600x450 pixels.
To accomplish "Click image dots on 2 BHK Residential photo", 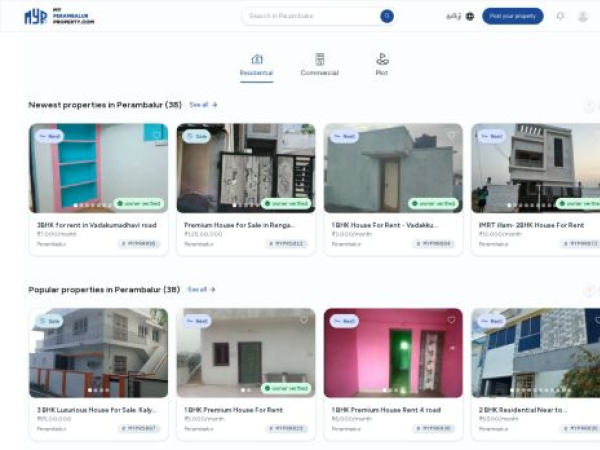I will (x=540, y=390).
